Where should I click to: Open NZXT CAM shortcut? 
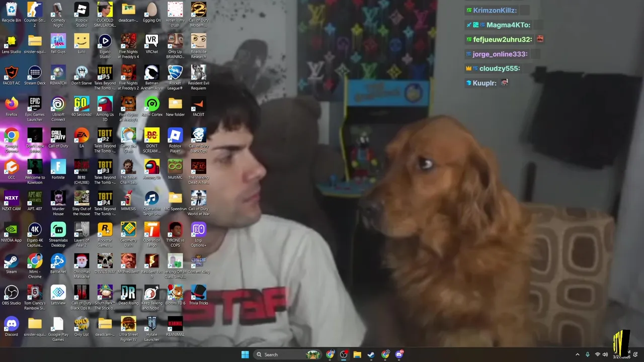11,201
